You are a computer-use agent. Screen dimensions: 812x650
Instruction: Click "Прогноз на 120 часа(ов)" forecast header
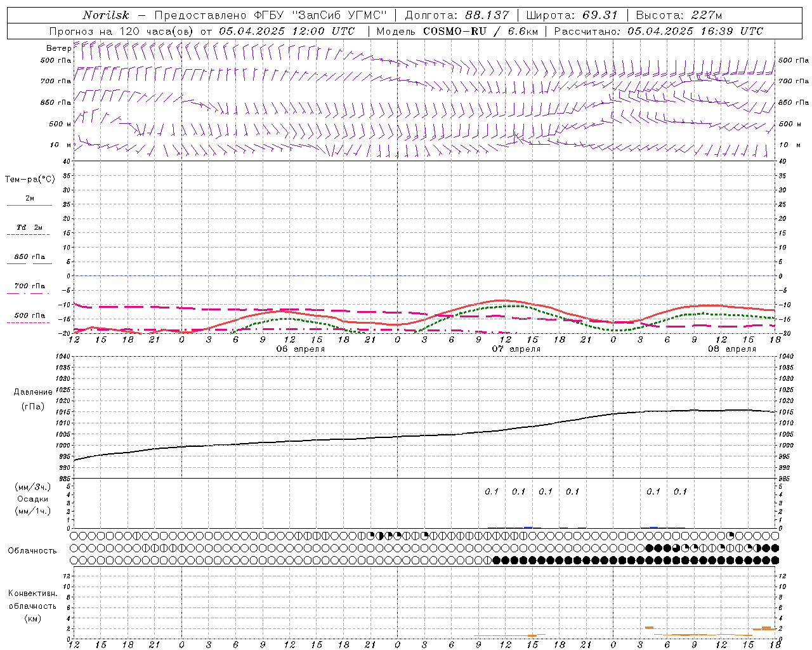click(x=122, y=31)
